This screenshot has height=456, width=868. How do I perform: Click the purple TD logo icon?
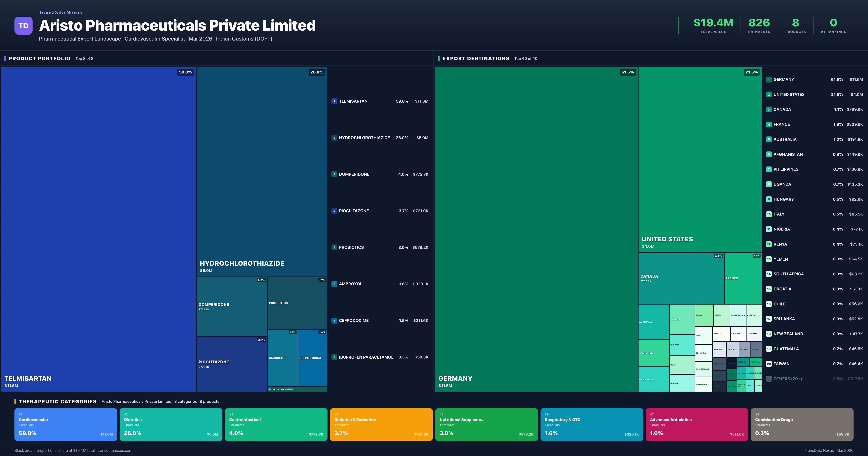[23, 26]
